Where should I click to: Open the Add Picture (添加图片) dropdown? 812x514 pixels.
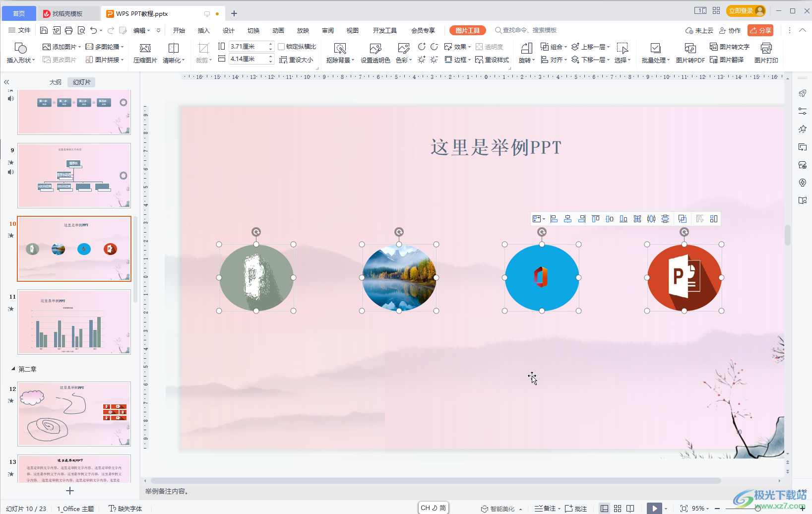(62, 47)
